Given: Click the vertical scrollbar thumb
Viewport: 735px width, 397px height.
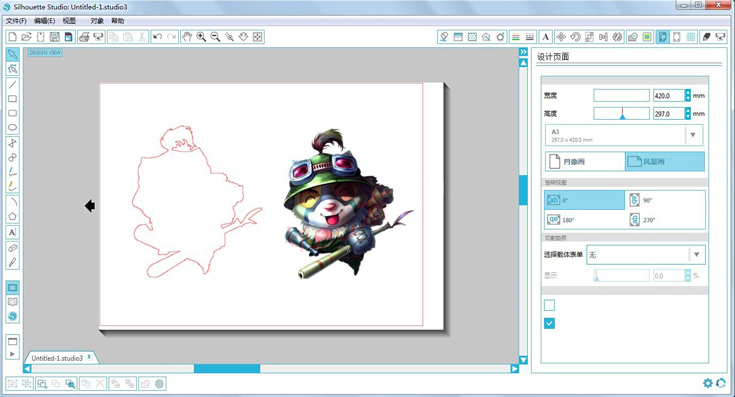Looking at the screenshot, I should 524,189.
